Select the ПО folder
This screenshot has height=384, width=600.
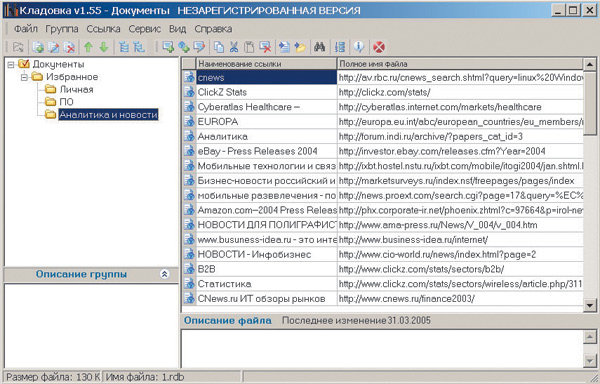pyautogui.click(x=66, y=102)
